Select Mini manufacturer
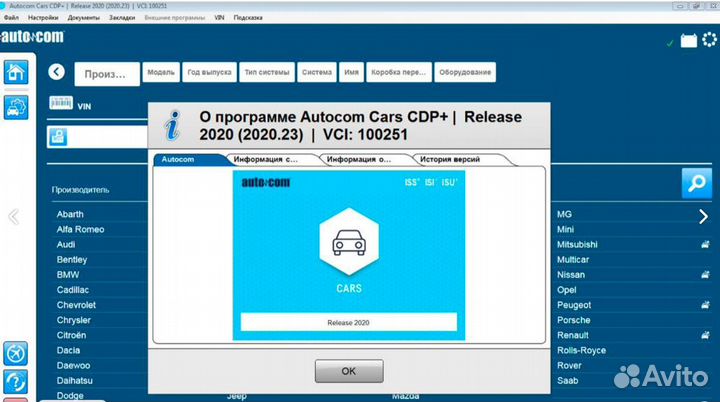Screen dimensions: 720x402 (x=565, y=229)
